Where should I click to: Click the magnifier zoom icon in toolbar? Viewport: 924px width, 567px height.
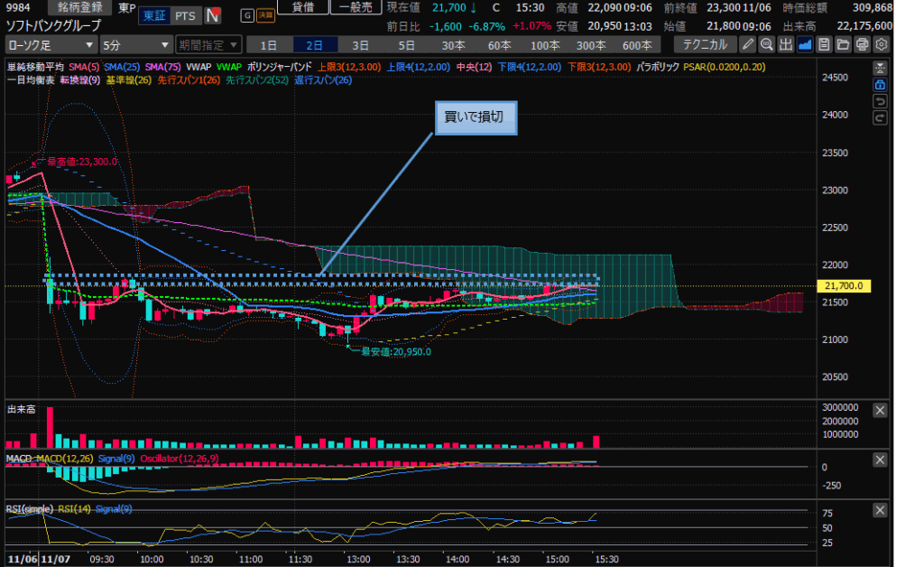click(x=767, y=44)
